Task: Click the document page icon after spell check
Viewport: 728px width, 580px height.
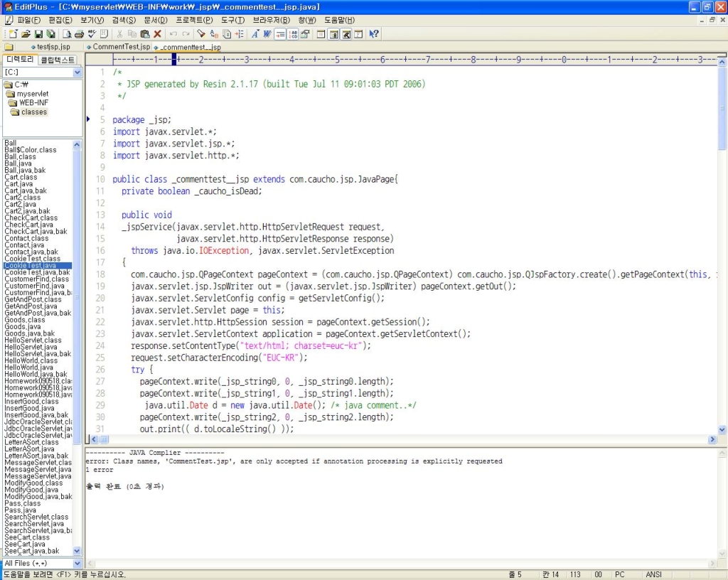Action: coord(105,34)
